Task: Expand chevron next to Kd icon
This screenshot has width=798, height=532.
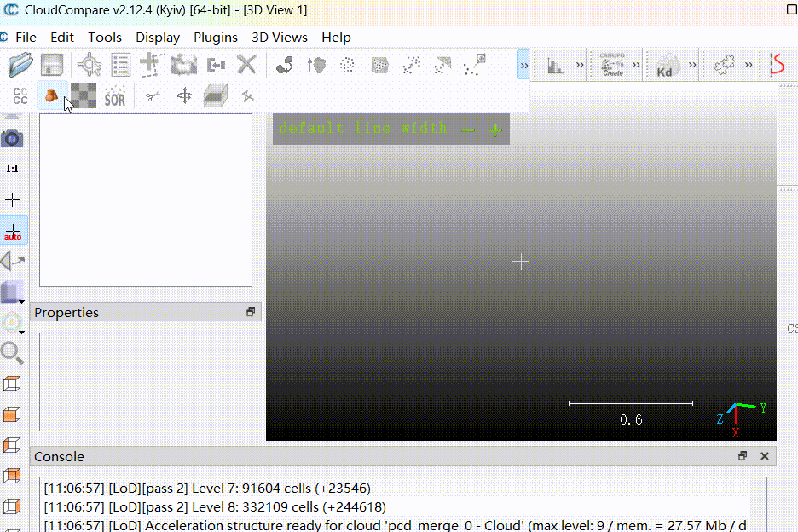Action: 692,65
